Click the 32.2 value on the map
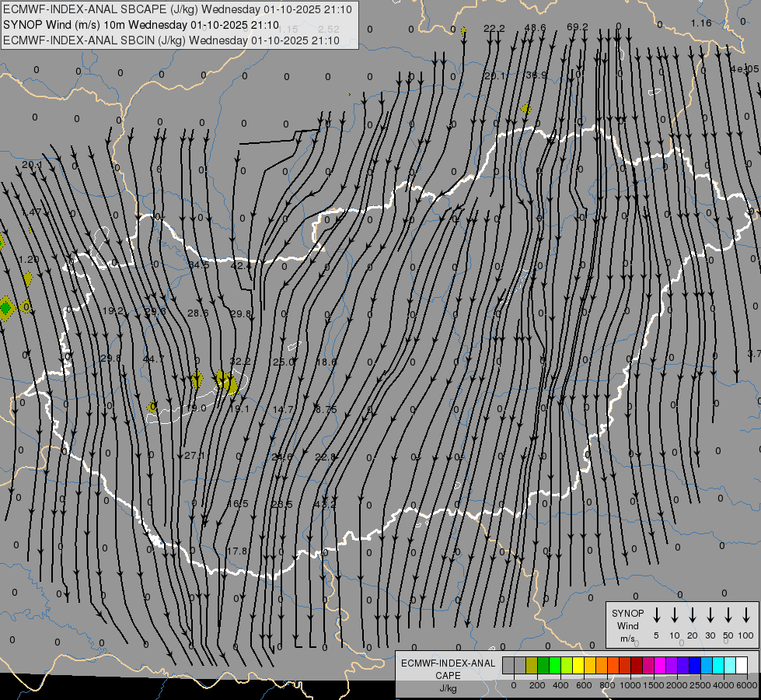 239,361
